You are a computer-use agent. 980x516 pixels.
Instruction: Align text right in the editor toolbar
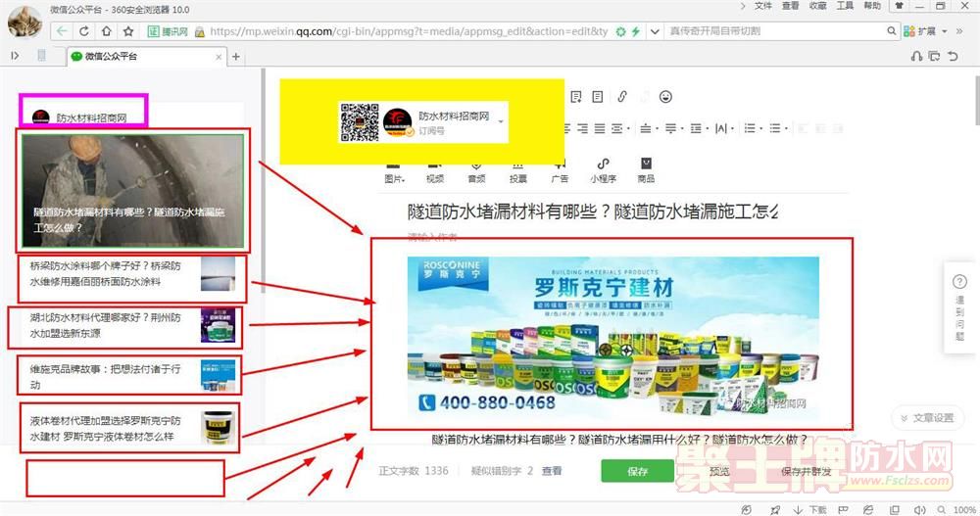click(582, 128)
